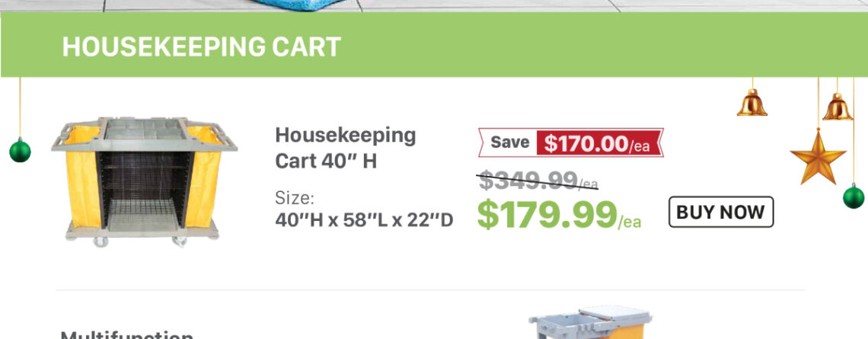
Task: Click the HOUSEKEEPING CART section heading
Action: pos(201,47)
